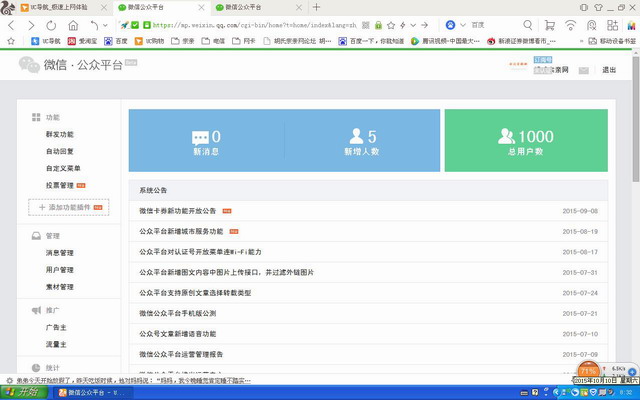Open the 网卡 bookmarks folder

coord(243,41)
